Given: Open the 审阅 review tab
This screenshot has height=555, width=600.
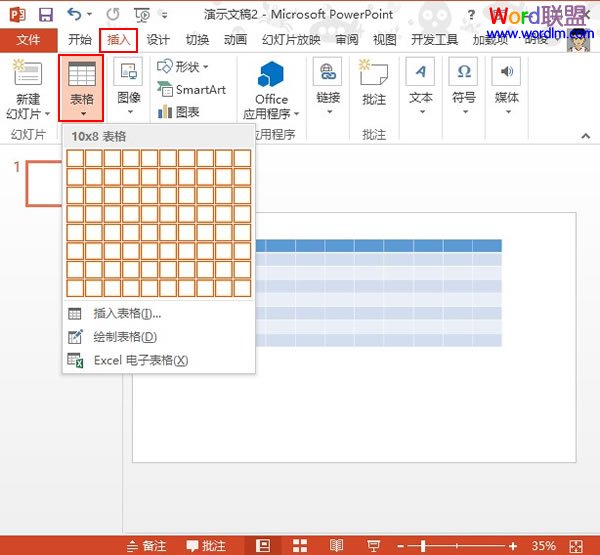Looking at the screenshot, I should tap(347, 40).
